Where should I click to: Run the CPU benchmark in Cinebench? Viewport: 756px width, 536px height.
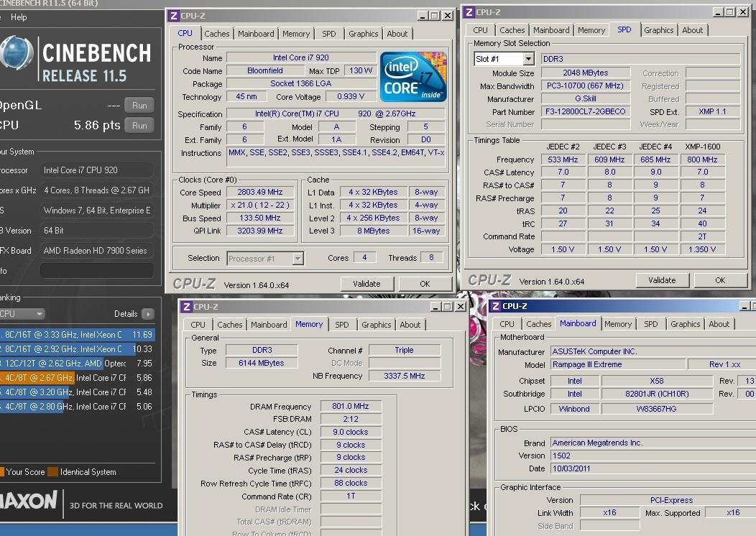tap(139, 125)
